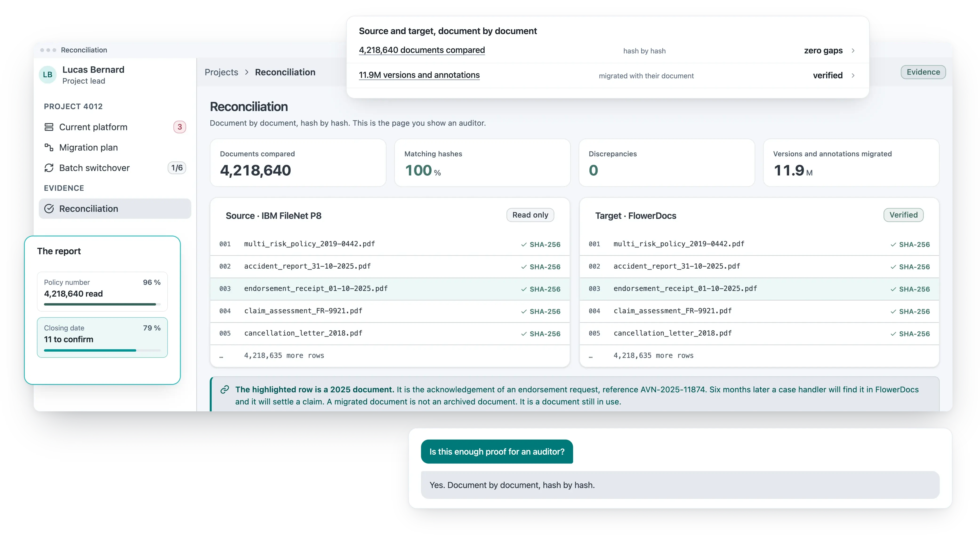
Task: Click the breadcrumb chevron after Projects
Action: pos(246,72)
